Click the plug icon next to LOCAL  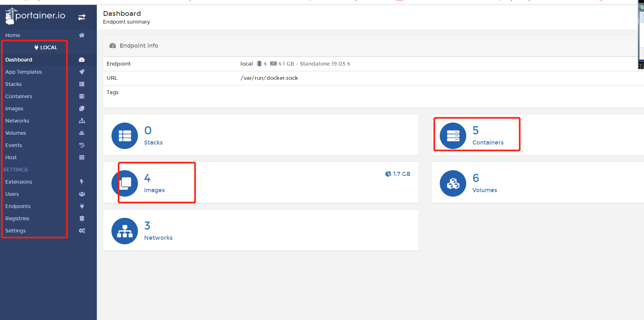coord(37,48)
